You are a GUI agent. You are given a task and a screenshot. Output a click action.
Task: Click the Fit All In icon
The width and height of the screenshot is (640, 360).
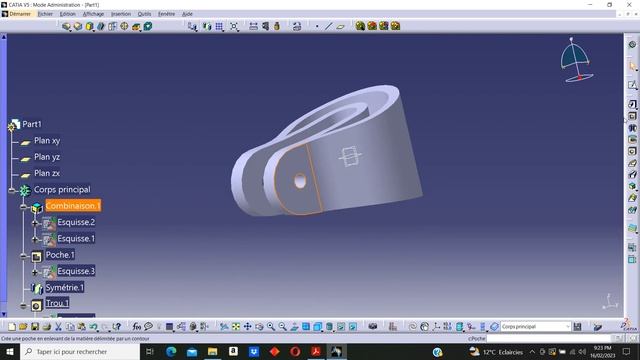pyautogui.click(x=236, y=327)
